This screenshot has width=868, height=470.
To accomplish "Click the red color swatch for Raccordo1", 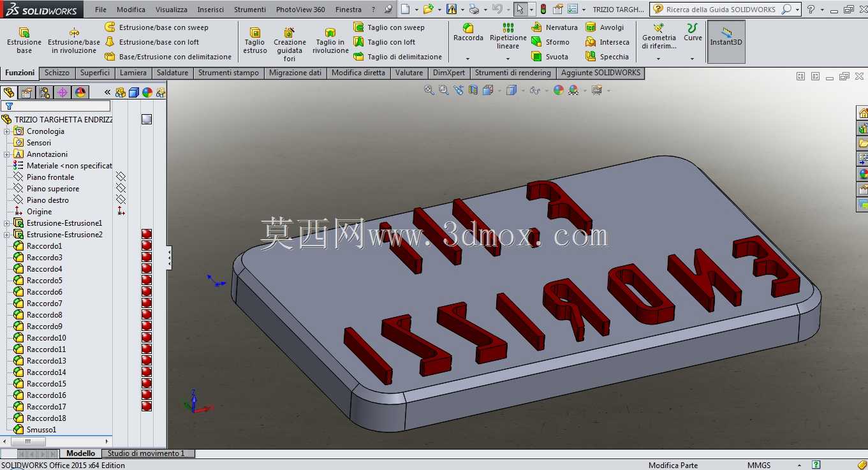I will [147, 246].
